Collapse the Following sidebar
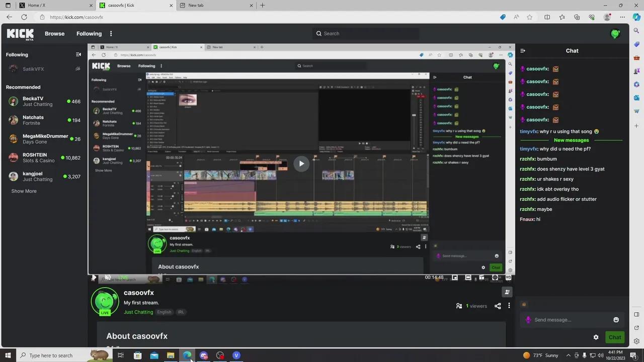The image size is (644, 362). (x=78, y=54)
